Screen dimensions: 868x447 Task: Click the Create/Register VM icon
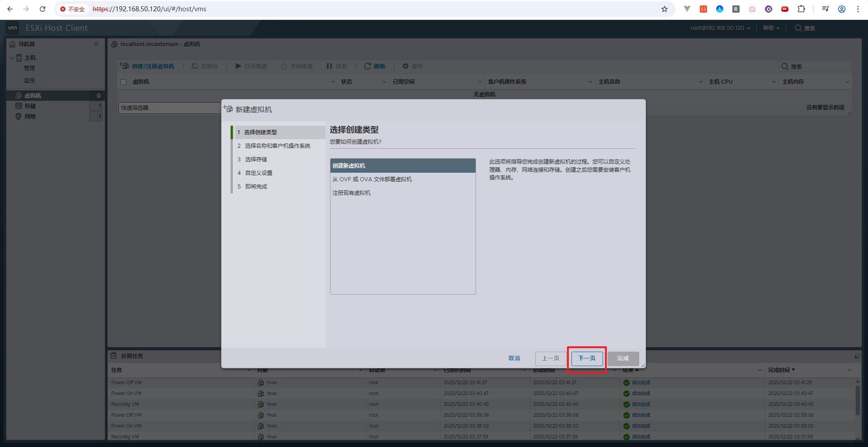[124, 66]
